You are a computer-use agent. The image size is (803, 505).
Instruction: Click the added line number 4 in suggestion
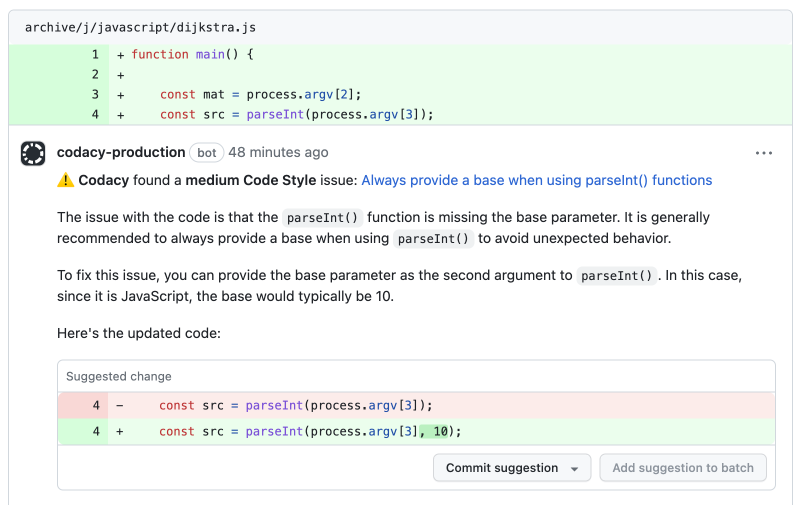point(96,431)
